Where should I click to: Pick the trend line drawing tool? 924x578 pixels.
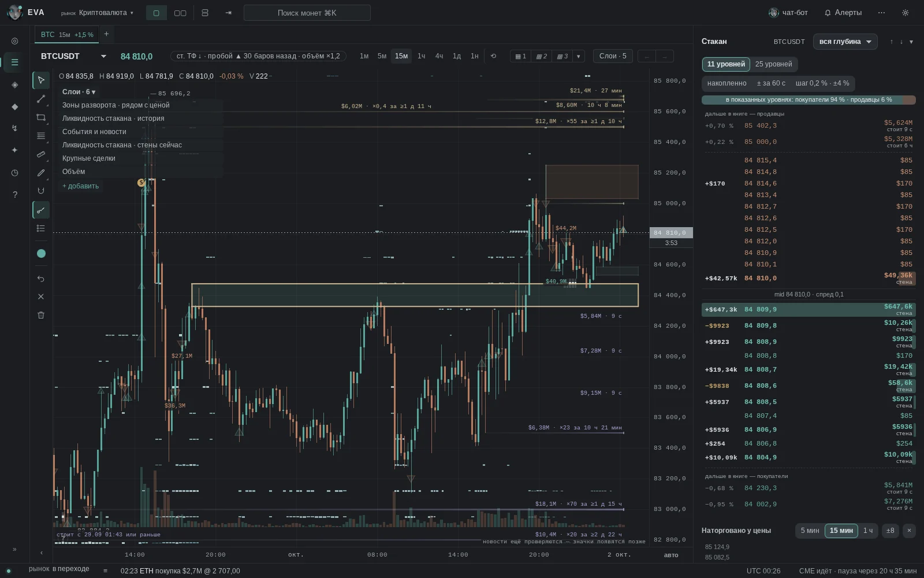[41, 99]
